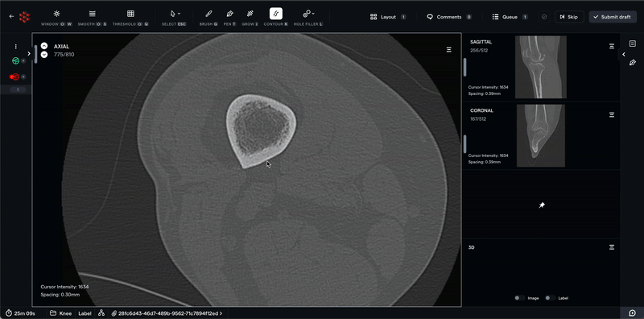Click the AXIAL view title
The height and width of the screenshot is (319, 644).
pyautogui.click(x=62, y=47)
